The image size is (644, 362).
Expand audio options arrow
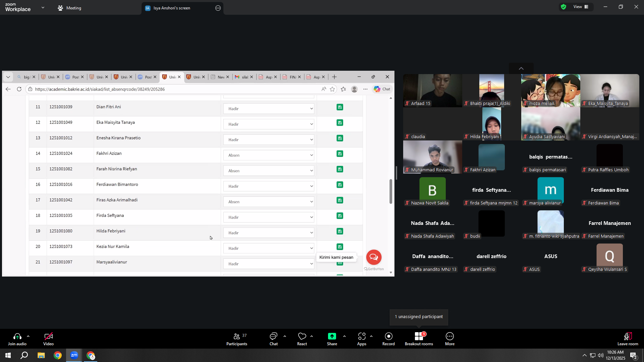click(x=28, y=336)
